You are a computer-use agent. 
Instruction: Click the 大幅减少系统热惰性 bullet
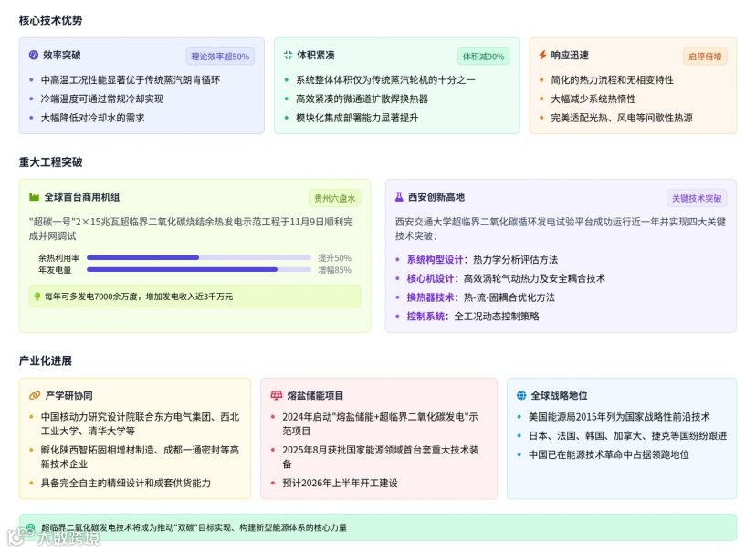(593, 99)
